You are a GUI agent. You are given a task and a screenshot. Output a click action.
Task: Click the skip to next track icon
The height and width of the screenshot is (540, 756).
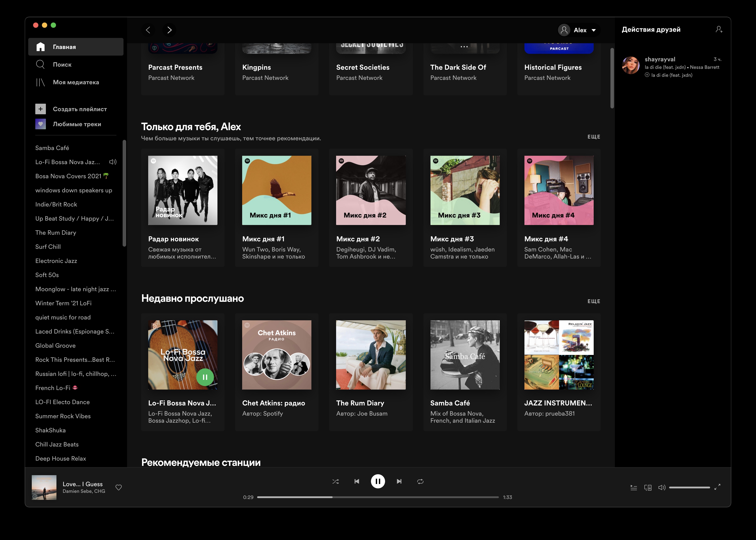pyautogui.click(x=399, y=481)
